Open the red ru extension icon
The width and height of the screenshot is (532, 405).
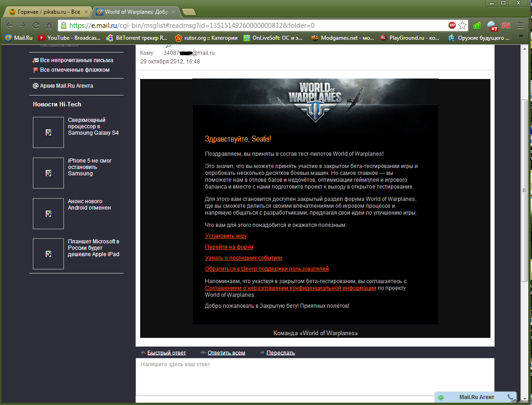[506, 25]
